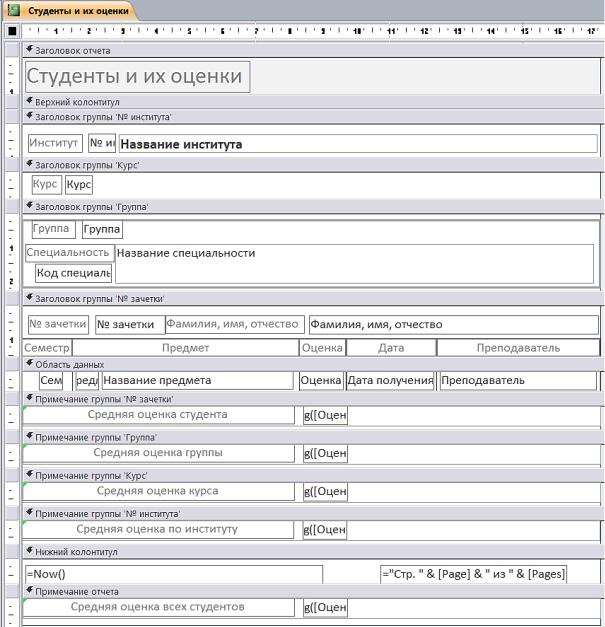Viewport: 605px width, 627px height.
Task: Select the average field beside 'Средняя оценка по институту'
Action: click(x=325, y=530)
